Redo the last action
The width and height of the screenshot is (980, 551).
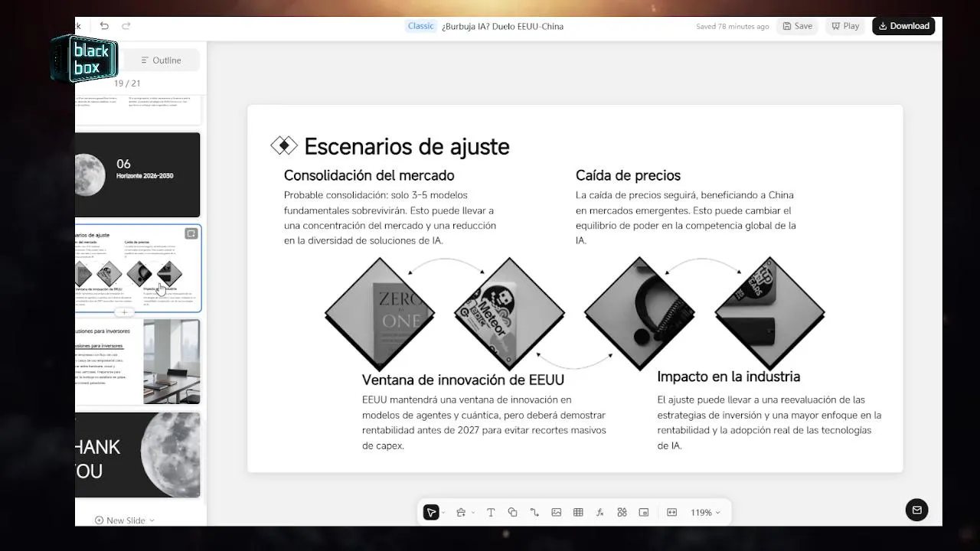pos(126,26)
